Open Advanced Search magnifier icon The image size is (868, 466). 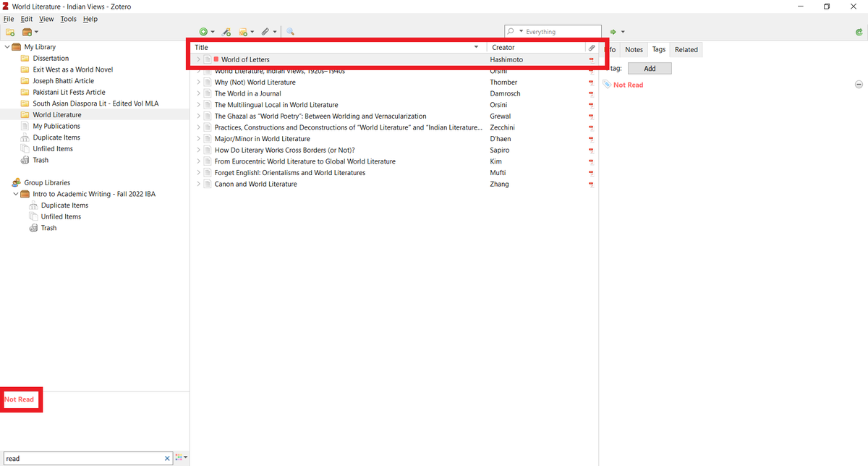click(290, 32)
